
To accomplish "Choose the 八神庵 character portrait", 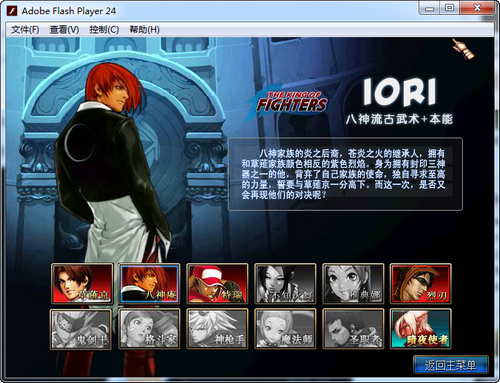I will tap(150, 284).
